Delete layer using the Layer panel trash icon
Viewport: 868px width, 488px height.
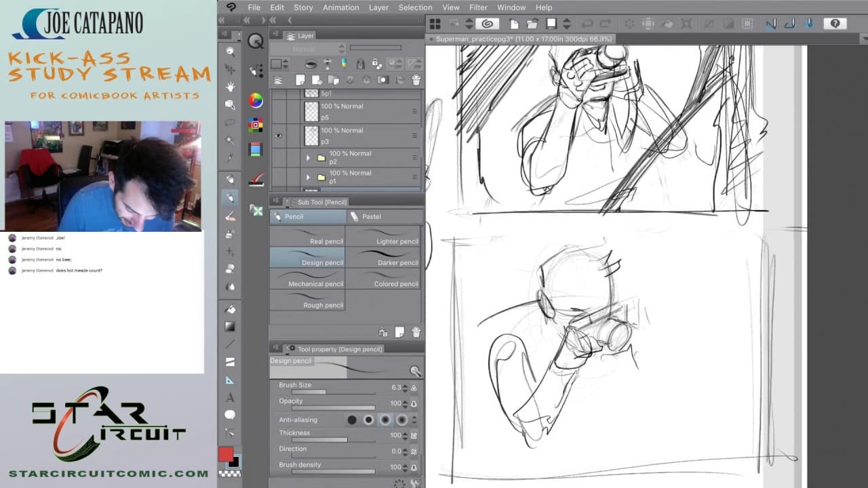[x=416, y=80]
